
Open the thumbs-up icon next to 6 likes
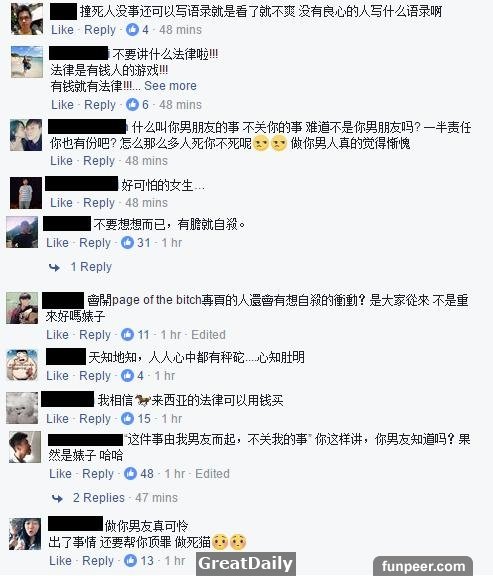132,104
